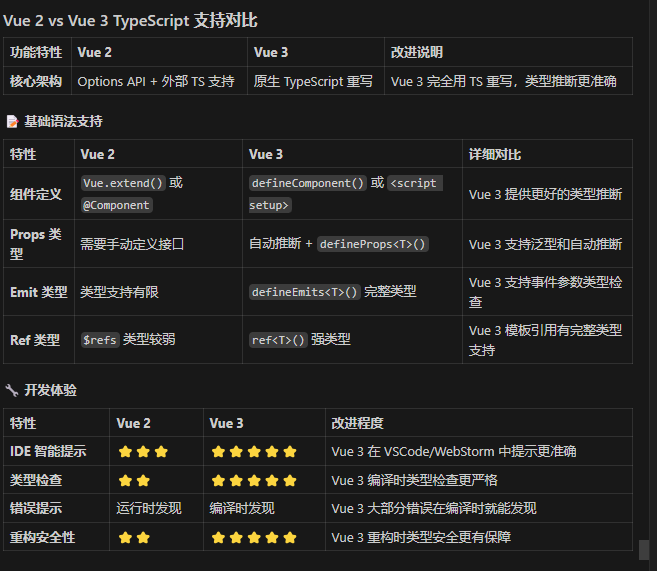
Task: Click 'Vue 3 提供更好的类型推断' cell
Action: point(546,194)
